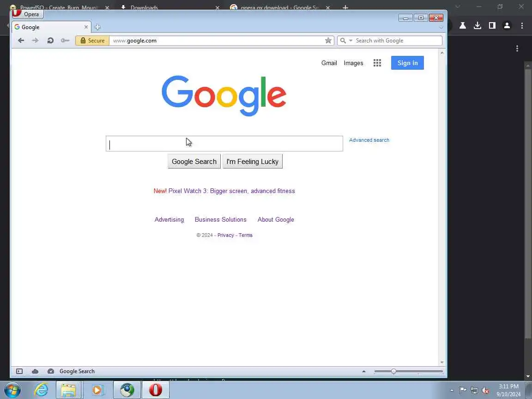532x399 pixels.
Task: Open Chrome downloads tray icon
Action: [x=478, y=25]
